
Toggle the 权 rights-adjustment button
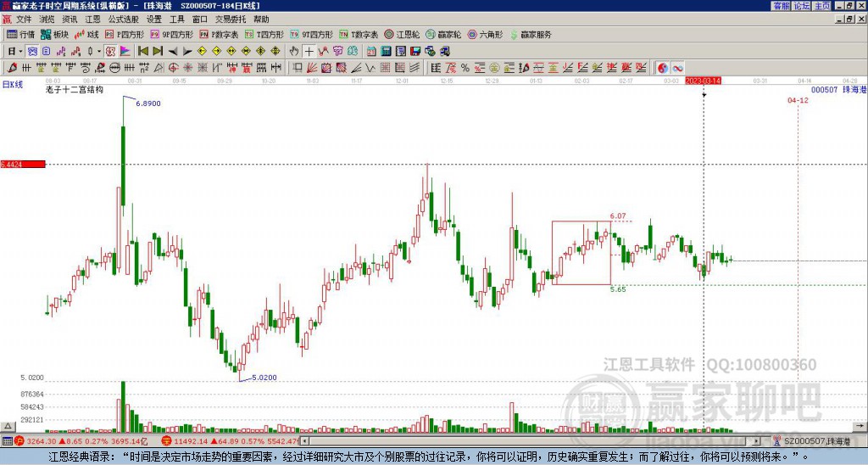110,52
